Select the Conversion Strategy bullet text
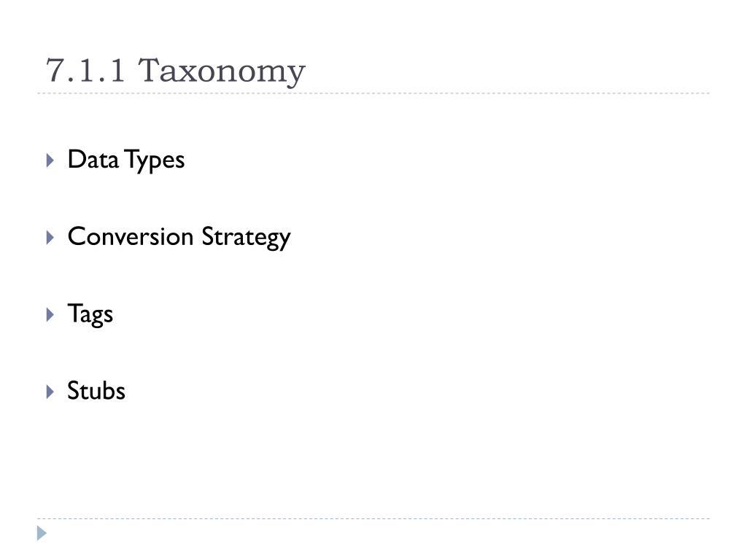 click(179, 238)
